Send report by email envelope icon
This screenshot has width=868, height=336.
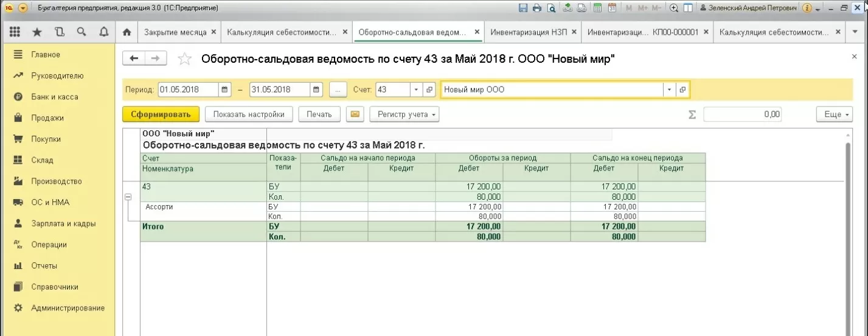[355, 114]
